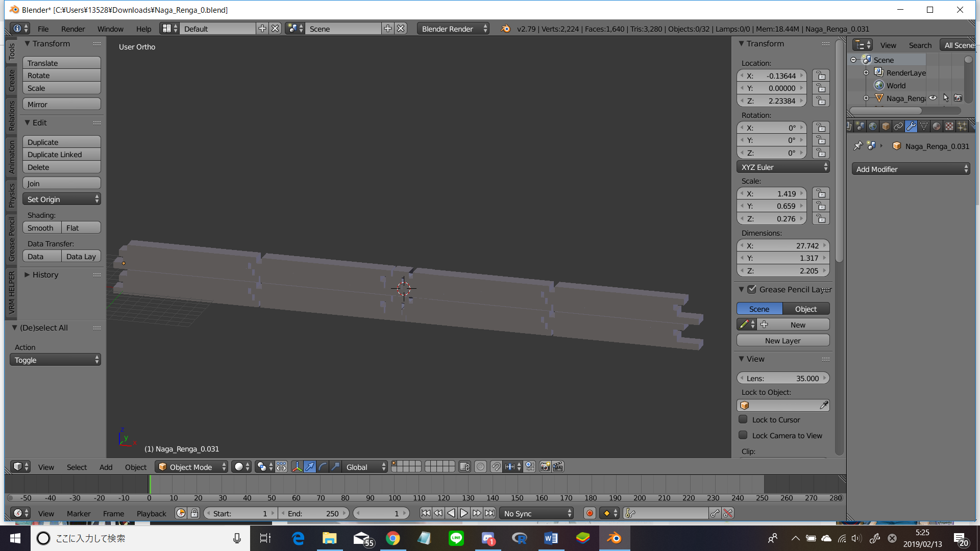Click the timeline record button
Image resolution: width=980 pixels, height=551 pixels.
point(590,513)
